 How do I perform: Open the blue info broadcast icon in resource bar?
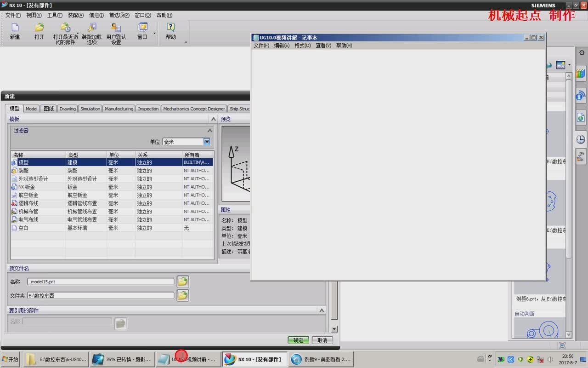click(x=581, y=95)
